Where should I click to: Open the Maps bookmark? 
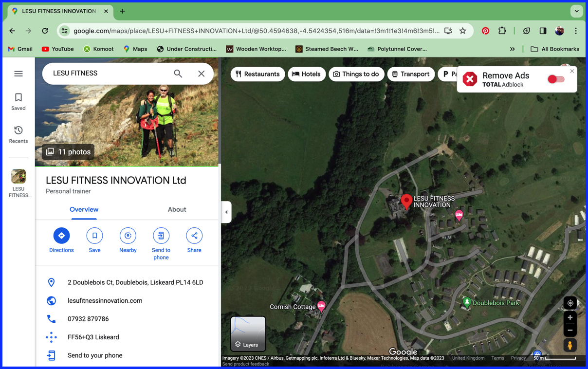click(135, 49)
